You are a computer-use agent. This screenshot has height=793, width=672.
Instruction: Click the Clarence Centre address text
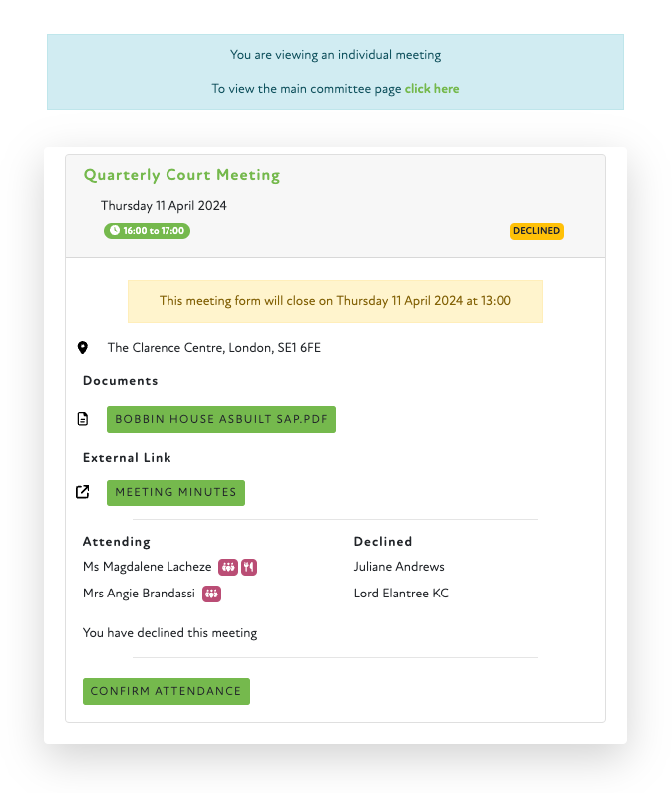pos(214,348)
